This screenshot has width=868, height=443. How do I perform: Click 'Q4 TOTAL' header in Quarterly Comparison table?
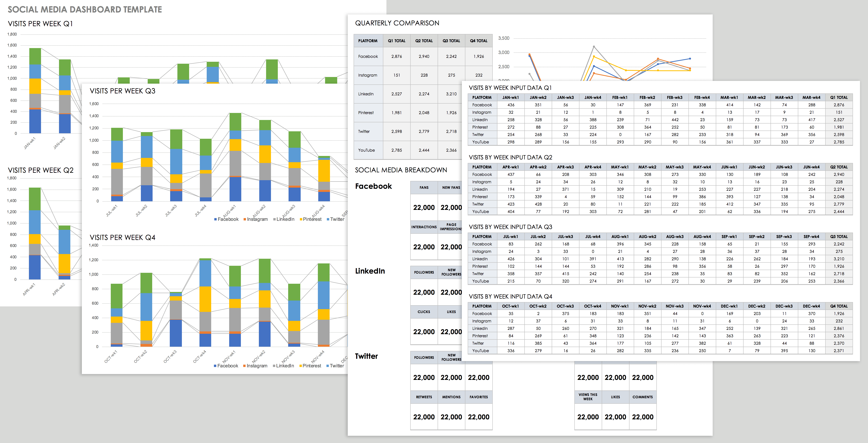478,41
